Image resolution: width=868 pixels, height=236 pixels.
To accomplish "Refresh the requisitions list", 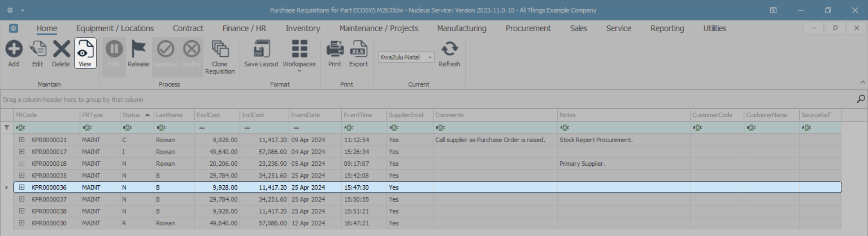I will pos(449,49).
